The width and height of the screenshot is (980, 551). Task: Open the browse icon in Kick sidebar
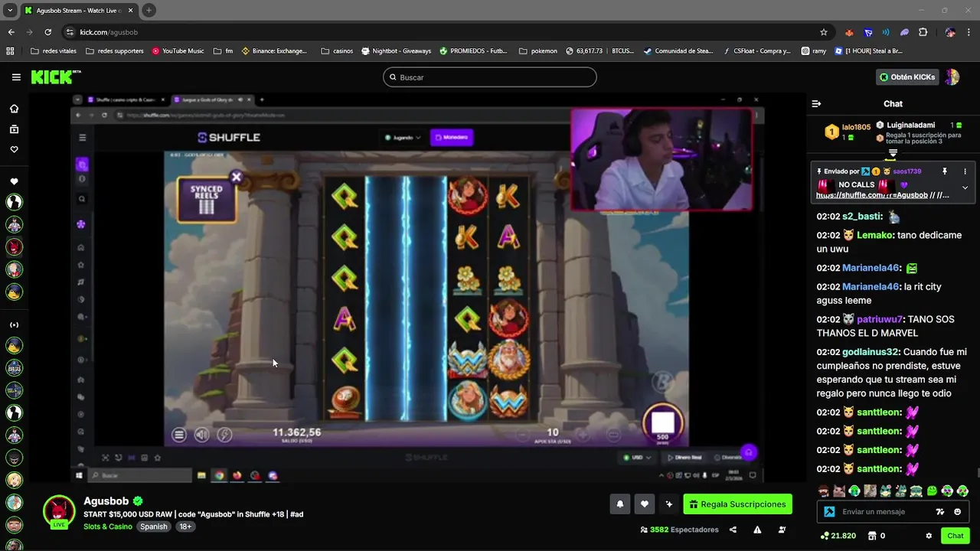14,129
